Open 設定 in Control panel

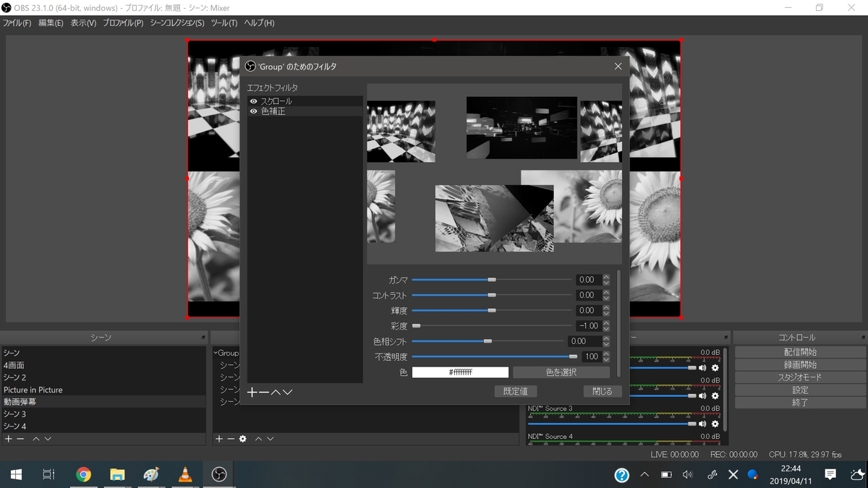800,390
